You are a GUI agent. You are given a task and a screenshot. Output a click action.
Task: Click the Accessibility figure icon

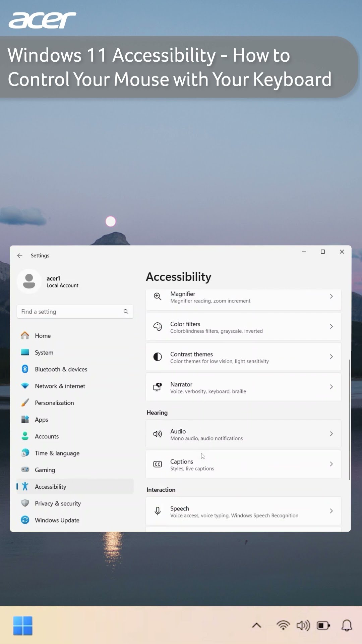[25, 486]
